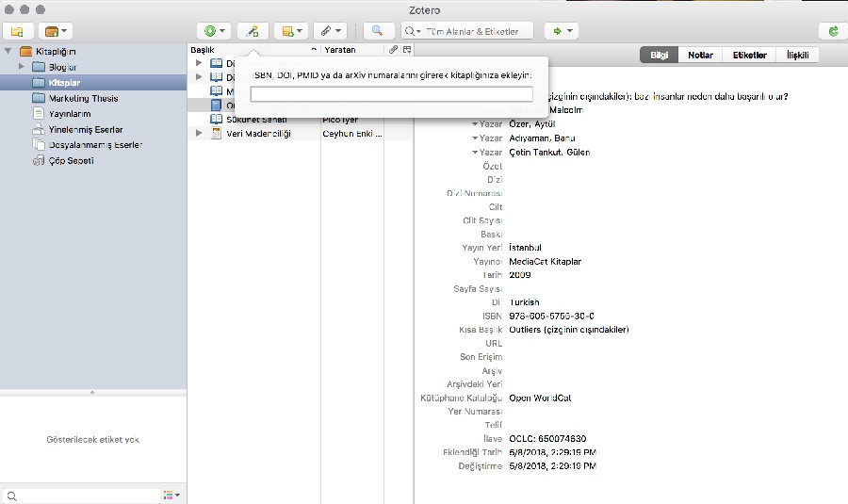Click the attachment paperclip column header
The width and height of the screenshot is (848, 504).
[x=393, y=50]
